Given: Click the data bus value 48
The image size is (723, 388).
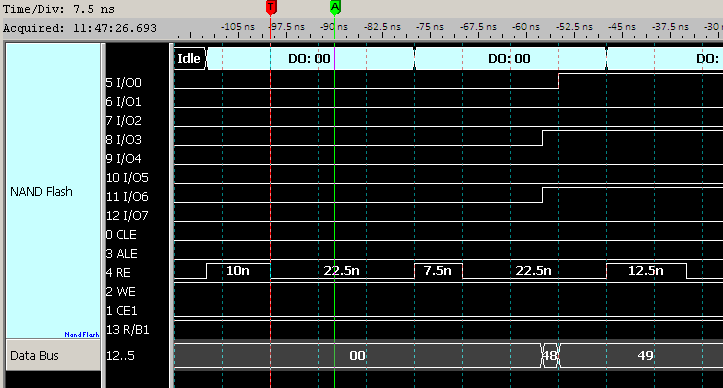Looking at the screenshot, I should tap(550, 356).
